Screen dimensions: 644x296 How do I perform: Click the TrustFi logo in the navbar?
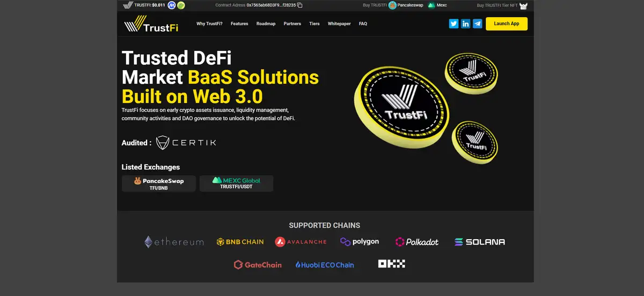point(151,24)
